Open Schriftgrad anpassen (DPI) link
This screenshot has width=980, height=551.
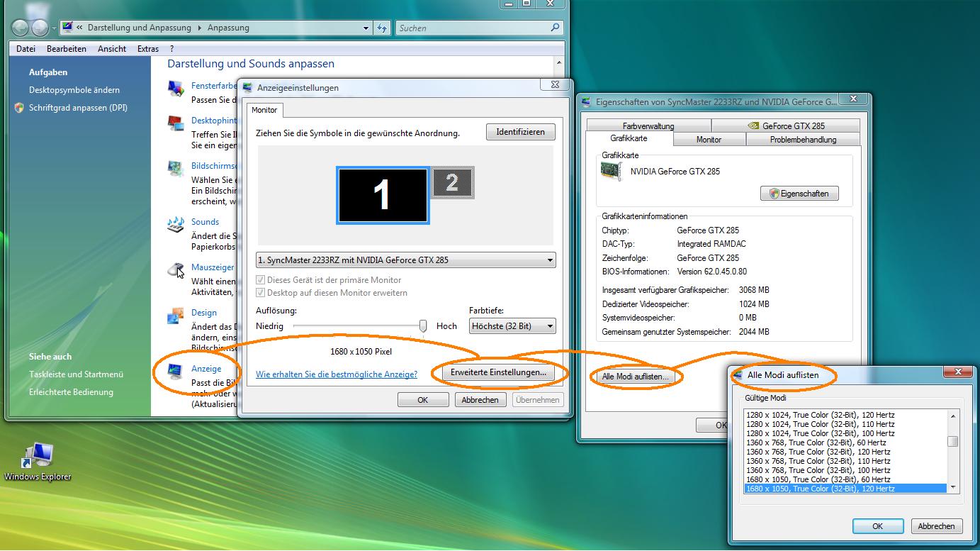[x=78, y=108]
